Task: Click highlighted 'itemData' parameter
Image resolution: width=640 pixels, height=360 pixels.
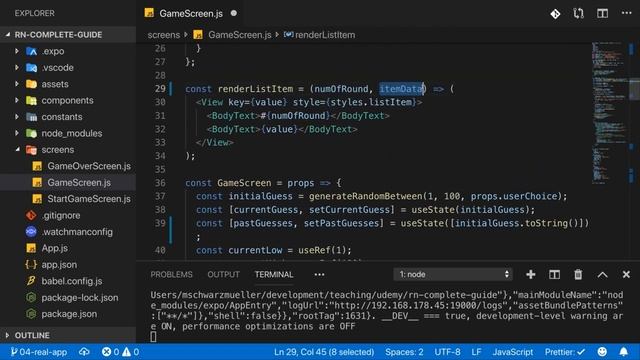Action: click(401, 89)
